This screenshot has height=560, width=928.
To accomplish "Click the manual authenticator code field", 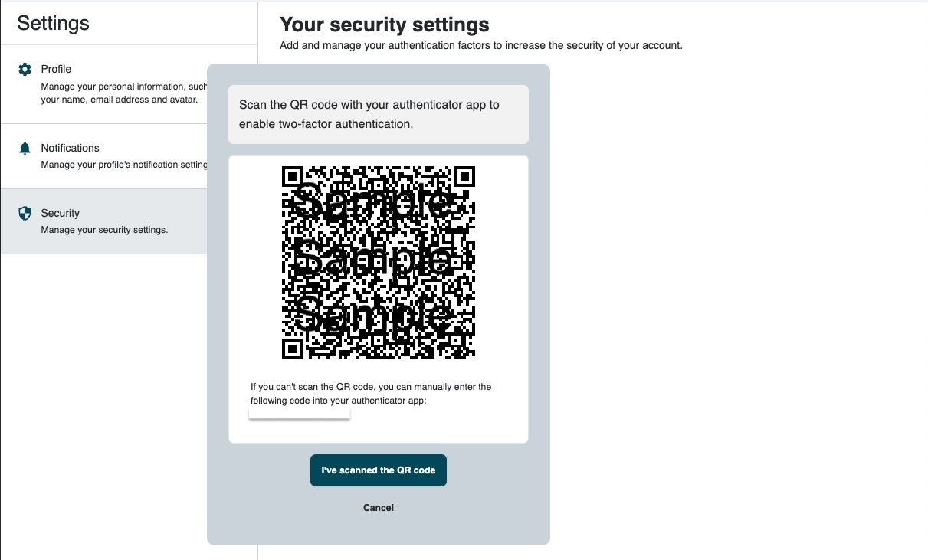I will [x=300, y=414].
